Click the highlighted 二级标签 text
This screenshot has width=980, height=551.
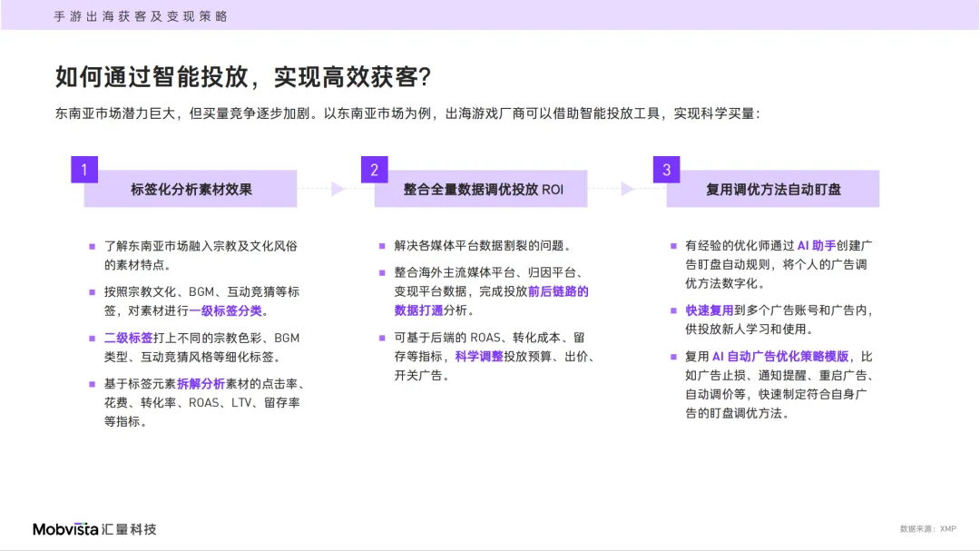[x=128, y=338]
